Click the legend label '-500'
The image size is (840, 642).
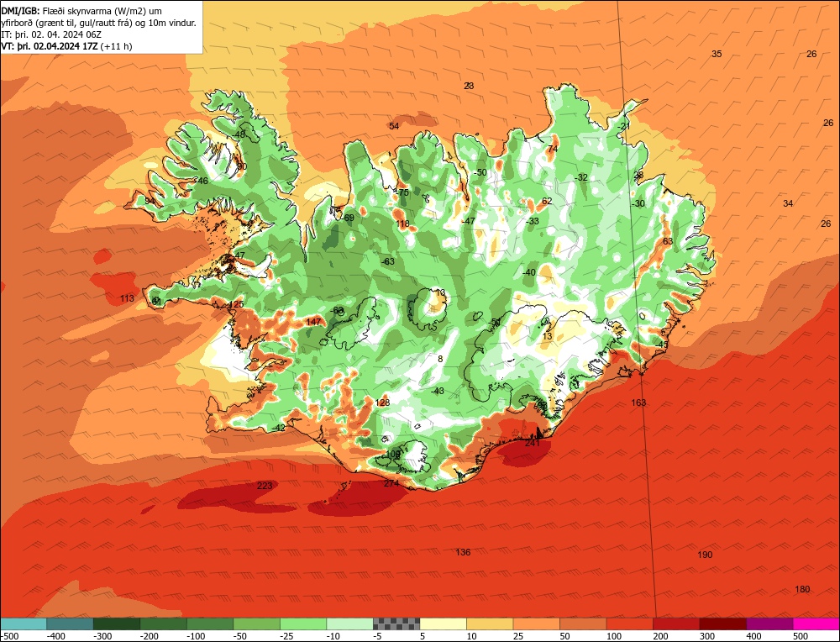[9, 636]
